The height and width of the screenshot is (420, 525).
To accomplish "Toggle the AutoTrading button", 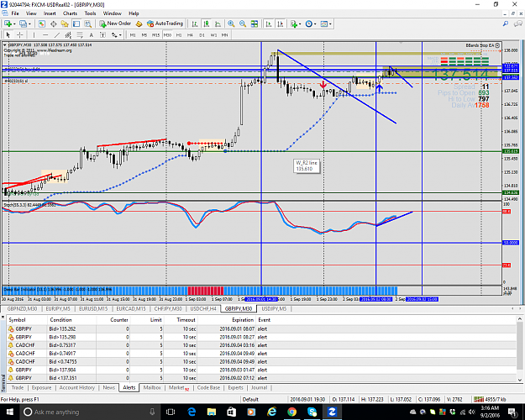I will coord(165,24).
